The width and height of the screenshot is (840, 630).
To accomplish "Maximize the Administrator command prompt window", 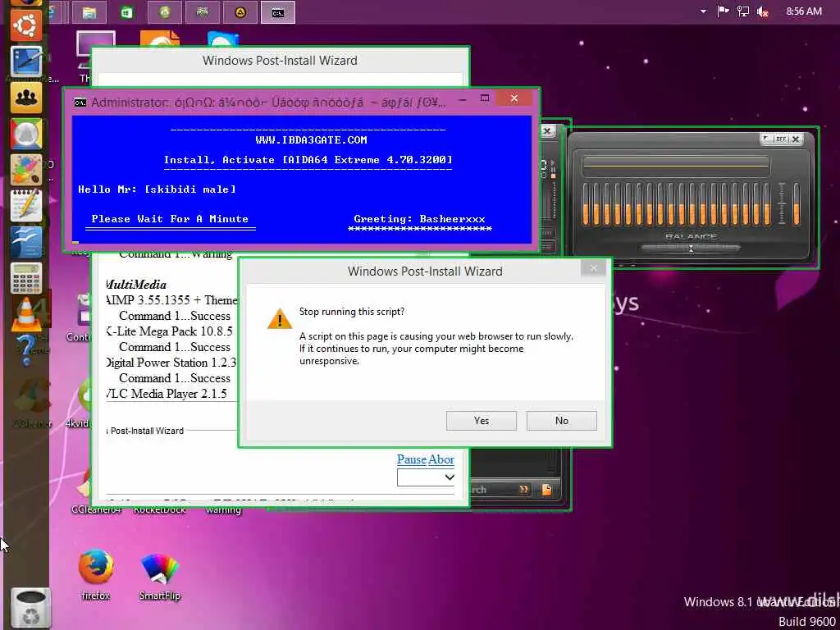I will pos(485,98).
